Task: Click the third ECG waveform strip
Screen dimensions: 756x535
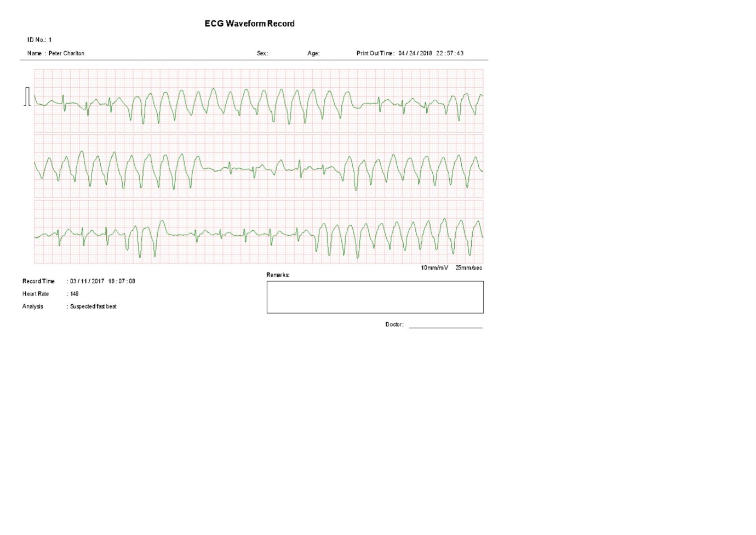Action: pyautogui.click(x=259, y=232)
